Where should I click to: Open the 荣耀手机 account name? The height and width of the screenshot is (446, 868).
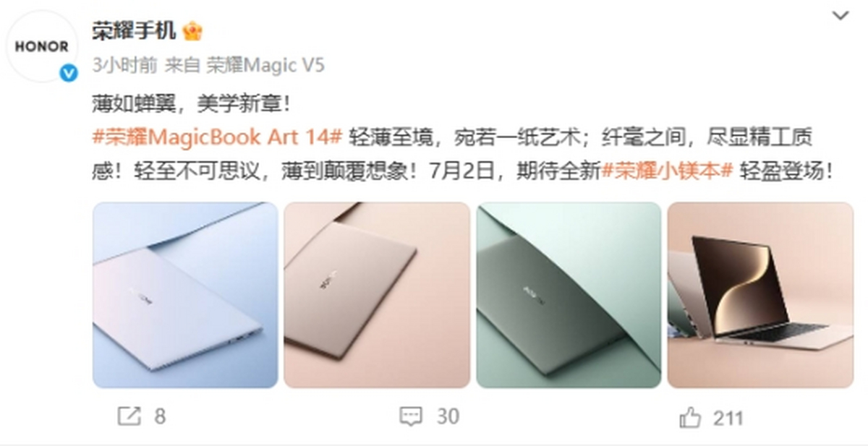pos(134,30)
